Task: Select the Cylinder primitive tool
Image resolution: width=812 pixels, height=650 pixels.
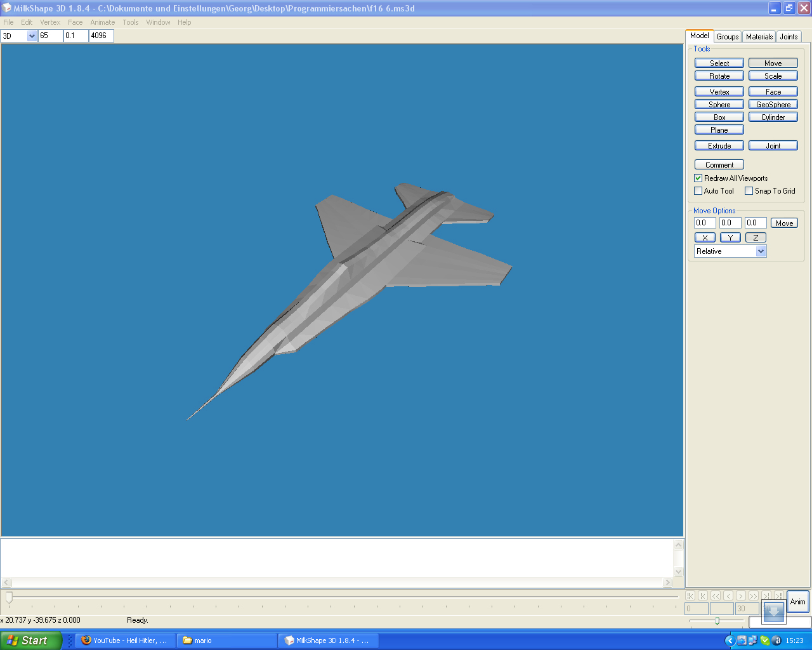Action: pyautogui.click(x=773, y=117)
